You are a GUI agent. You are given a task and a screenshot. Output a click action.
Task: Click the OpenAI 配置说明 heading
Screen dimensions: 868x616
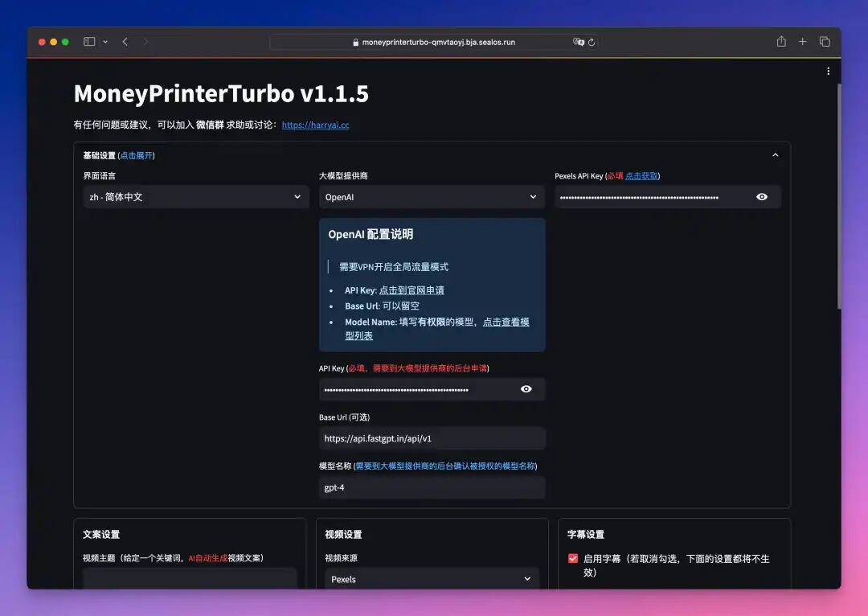click(x=371, y=234)
